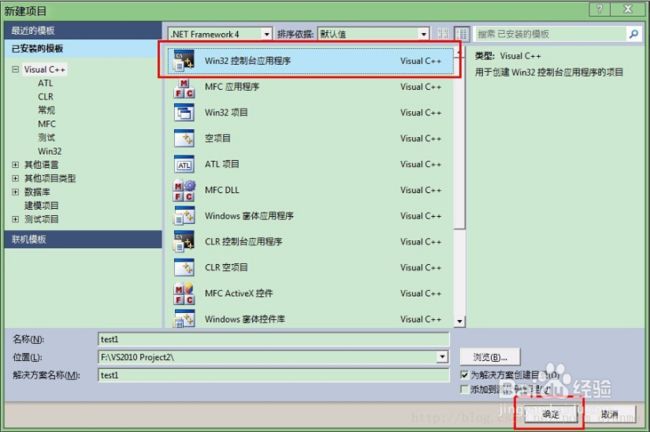
Task: Click the project name field test1
Action: click(274, 339)
